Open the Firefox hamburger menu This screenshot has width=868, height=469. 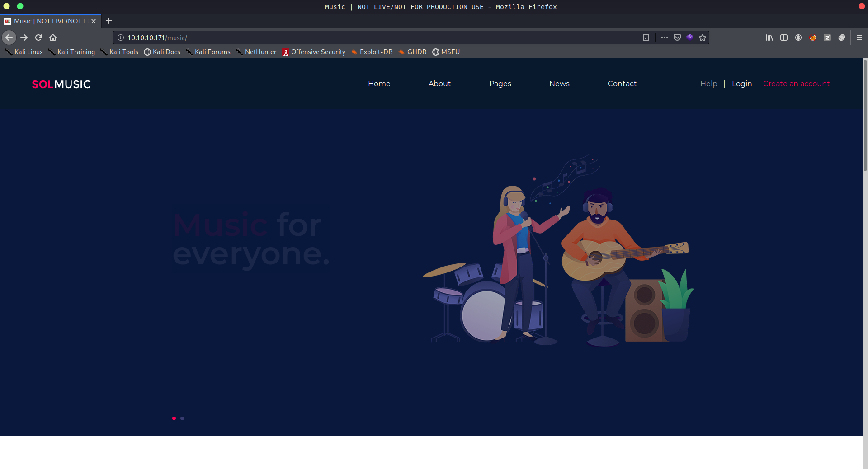(x=859, y=37)
